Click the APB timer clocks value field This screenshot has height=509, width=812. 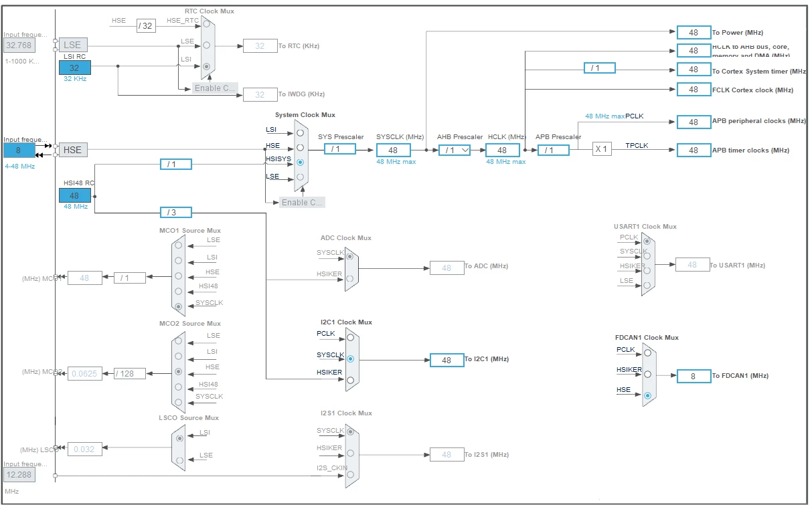pyautogui.click(x=694, y=150)
